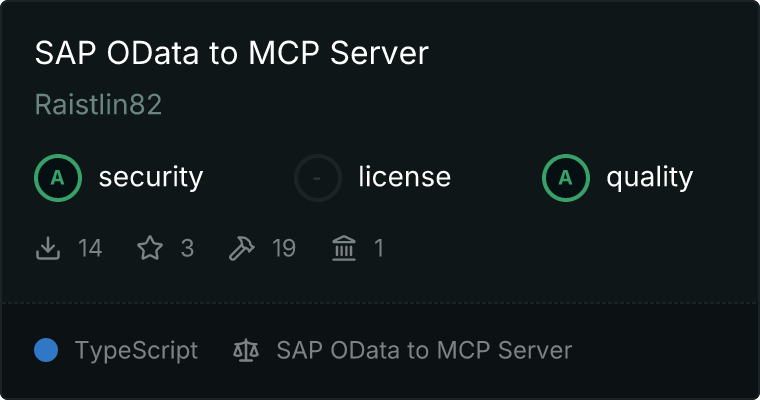This screenshot has width=760, height=400.
Task: Click the downloads arrow icon
Action: (x=48, y=248)
